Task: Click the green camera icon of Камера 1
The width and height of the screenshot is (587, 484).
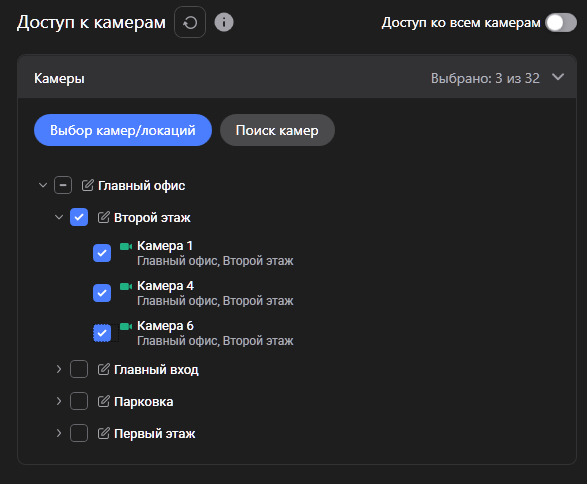Action: [126, 246]
